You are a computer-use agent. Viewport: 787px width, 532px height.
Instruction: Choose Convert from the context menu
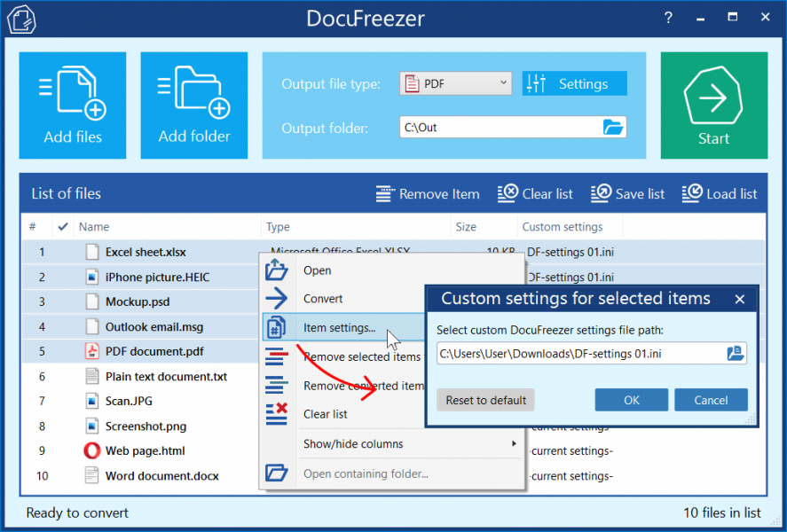coord(319,299)
